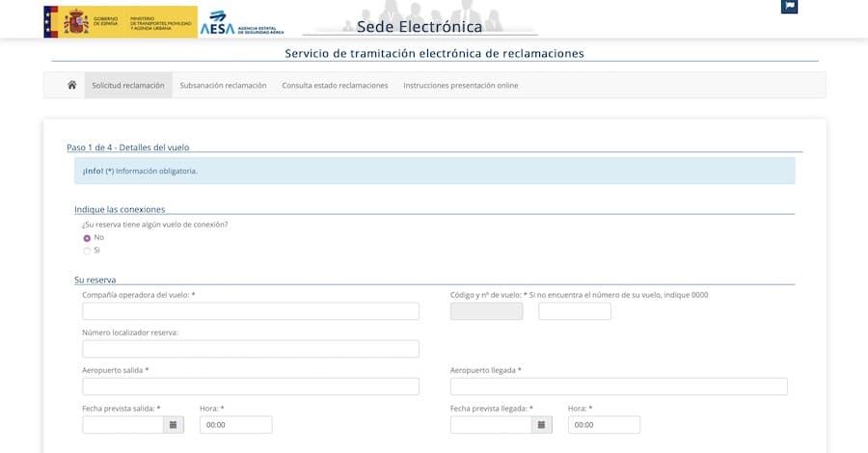
Task: Click the home icon in navigation bar
Action: tap(71, 85)
